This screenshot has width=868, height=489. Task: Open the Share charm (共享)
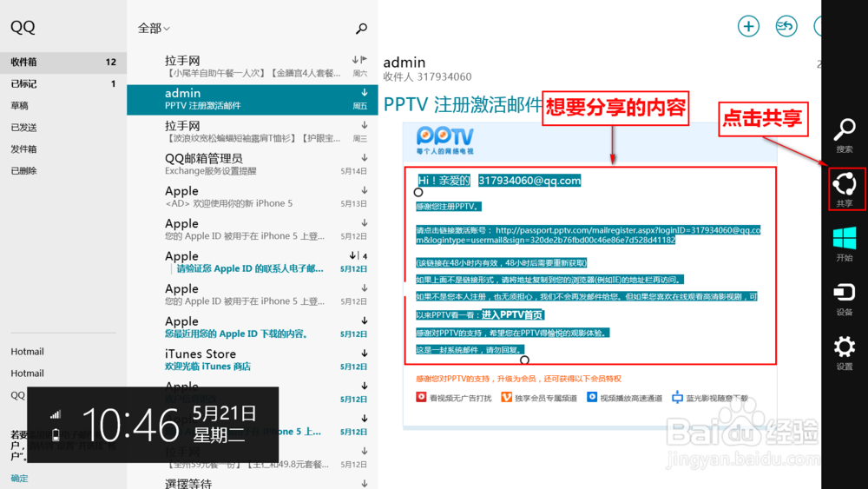[845, 188]
